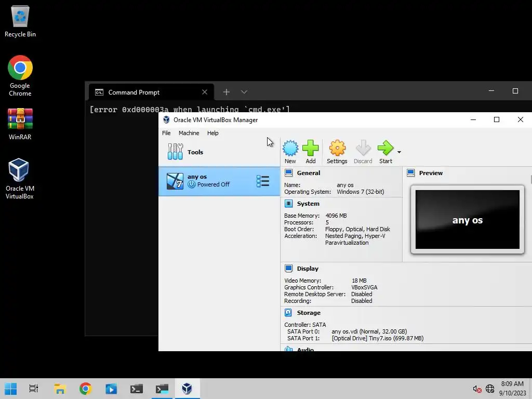Open Recycle Bin on the desktop
532x399 pixels.
[x=20, y=21]
